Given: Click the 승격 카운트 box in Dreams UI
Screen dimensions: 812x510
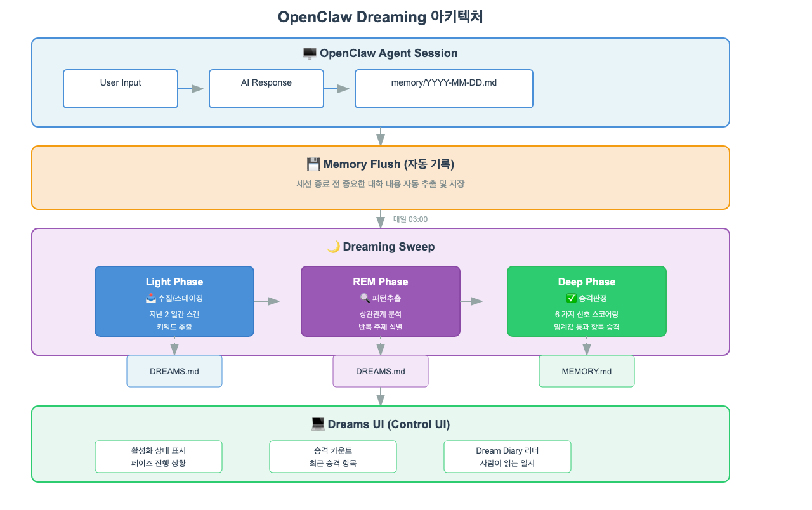Looking at the screenshot, I should tap(333, 457).
